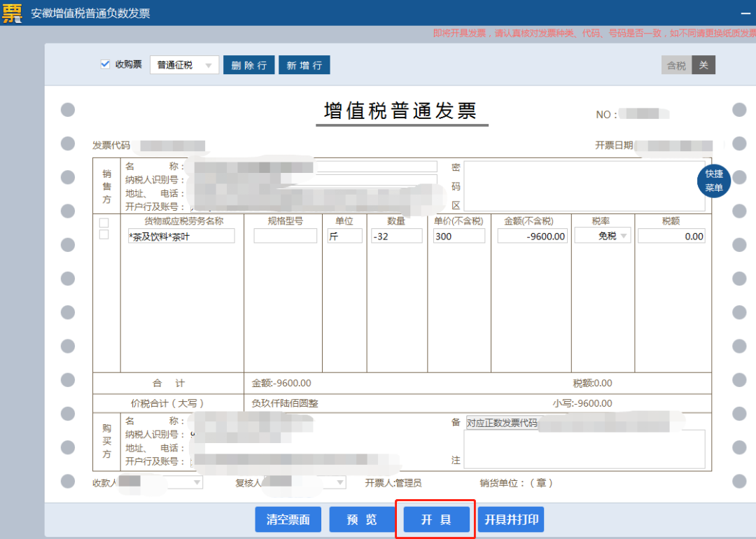Minimize the invoice window using the dash icon
The height and width of the screenshot is (539, 756).
[x=745, y=13]
